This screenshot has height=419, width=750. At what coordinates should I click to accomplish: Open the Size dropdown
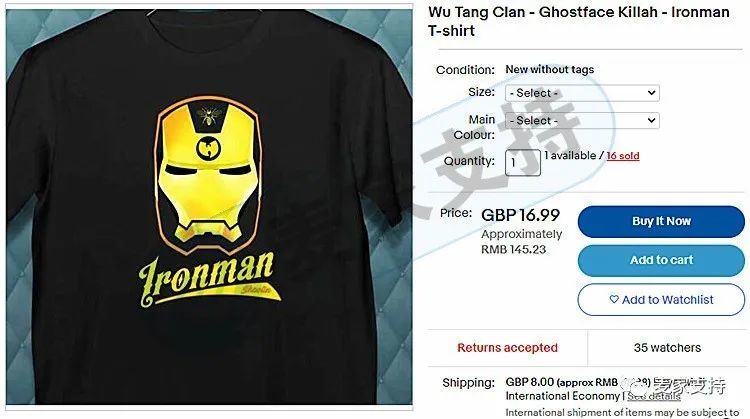tap(582, 93)
